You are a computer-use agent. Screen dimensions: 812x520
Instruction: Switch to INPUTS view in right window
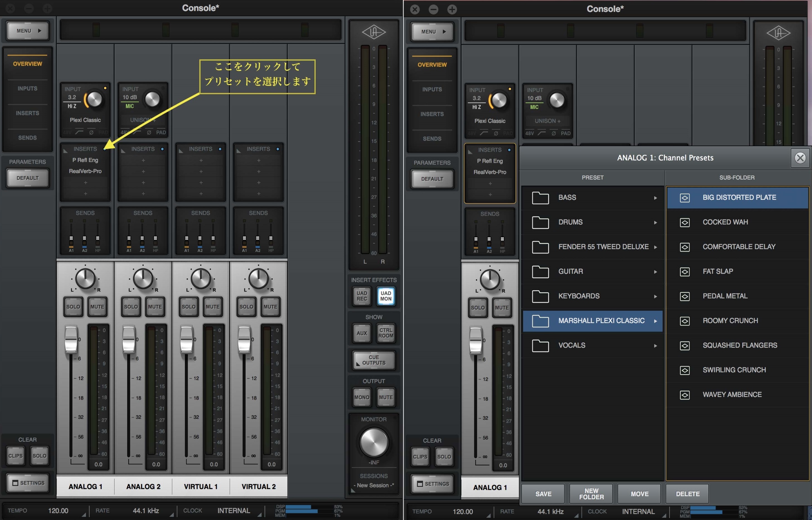[432, 89]
